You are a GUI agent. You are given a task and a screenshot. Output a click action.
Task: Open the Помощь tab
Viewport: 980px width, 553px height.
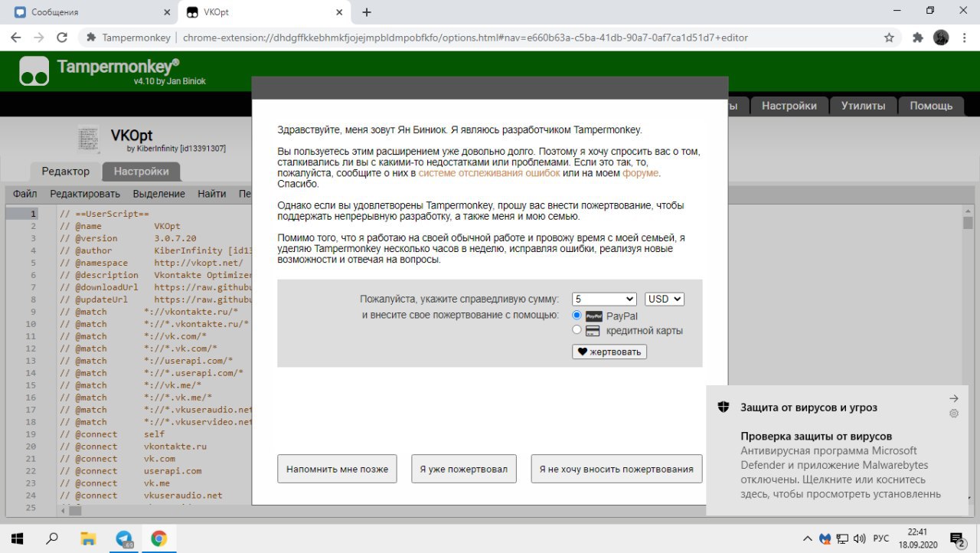click(931, 106)
